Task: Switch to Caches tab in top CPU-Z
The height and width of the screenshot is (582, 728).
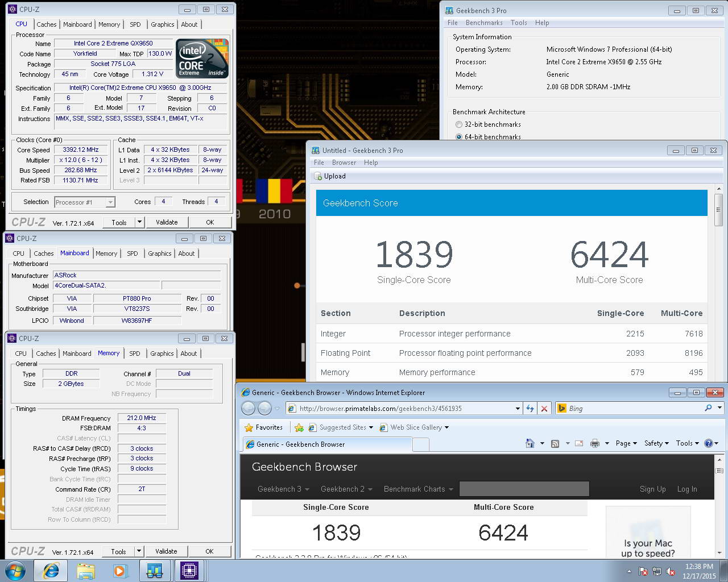Action: click(47, 24)
